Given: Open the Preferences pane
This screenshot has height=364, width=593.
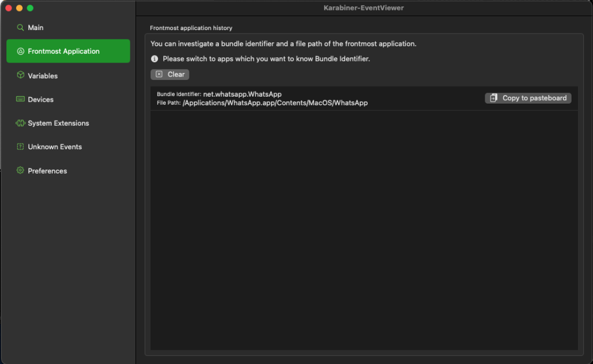Looking at the screenshot, I should click(x=47, y=171).
